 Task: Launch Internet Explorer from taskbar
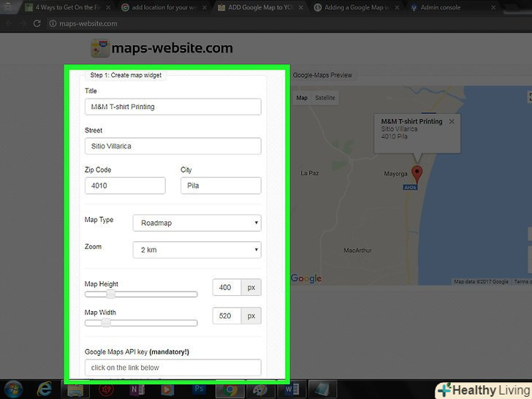[45, 389]
